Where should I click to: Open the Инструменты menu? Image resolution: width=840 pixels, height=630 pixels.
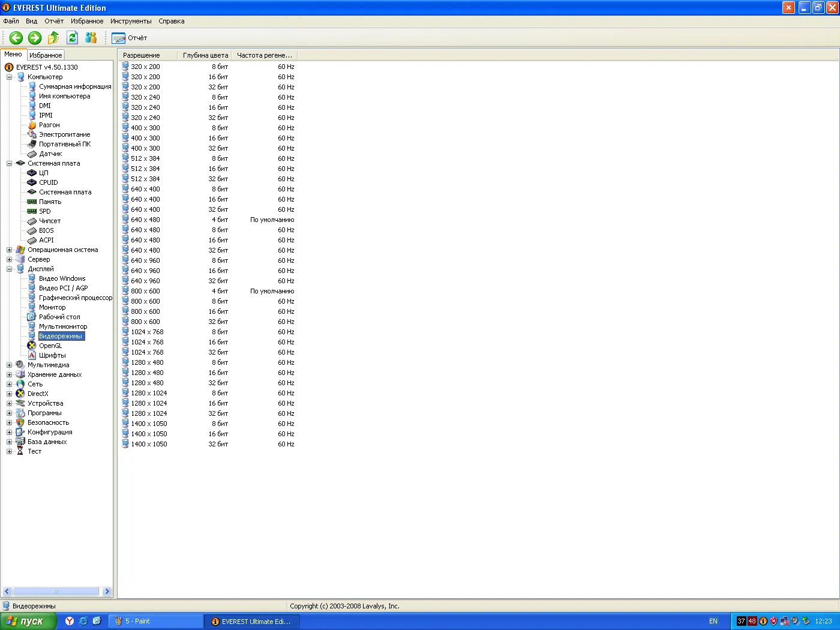point(131,21)
